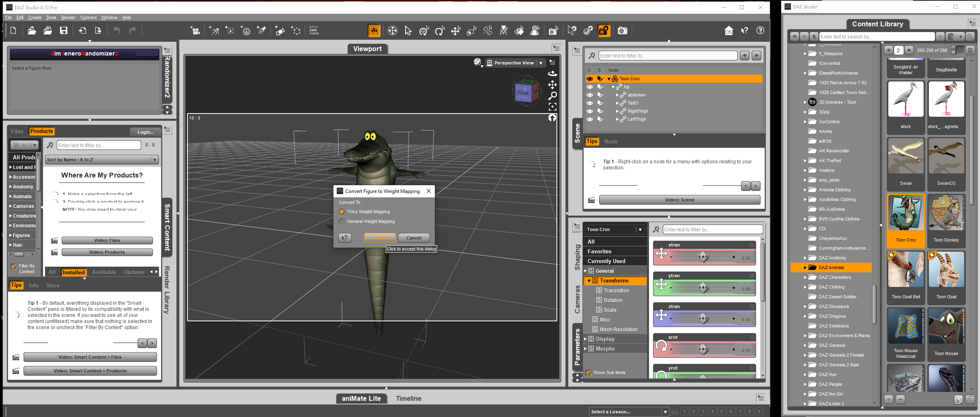Create a new null object
980x417 pixels.
coord(296,30)
